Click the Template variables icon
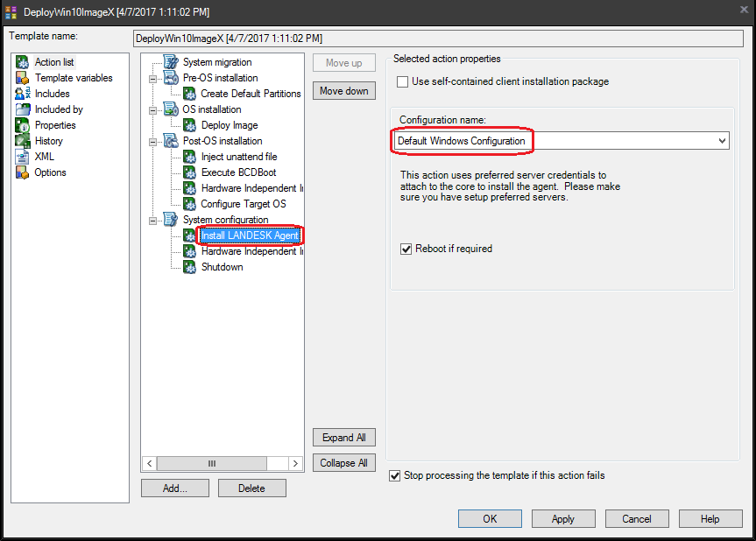The image size is (756, 541). pos(21,77)
